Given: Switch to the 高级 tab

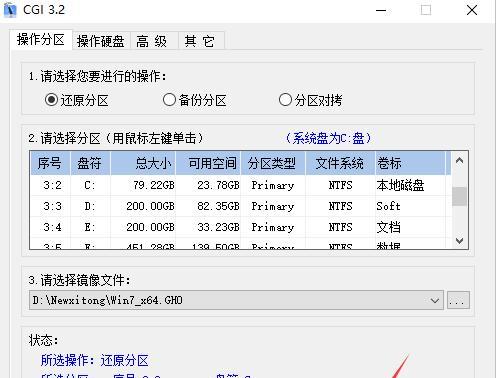Looking at the screenshot, I should (x=152, y=41).
